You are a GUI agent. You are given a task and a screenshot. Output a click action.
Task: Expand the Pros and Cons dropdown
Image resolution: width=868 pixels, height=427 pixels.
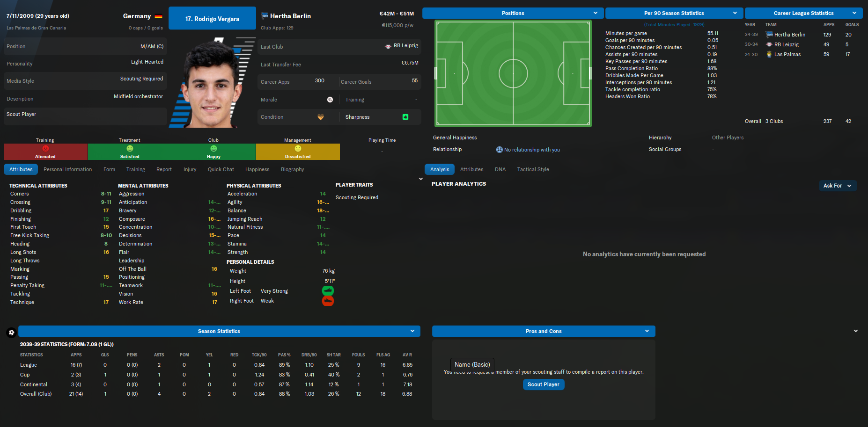(x=544, y=331)
